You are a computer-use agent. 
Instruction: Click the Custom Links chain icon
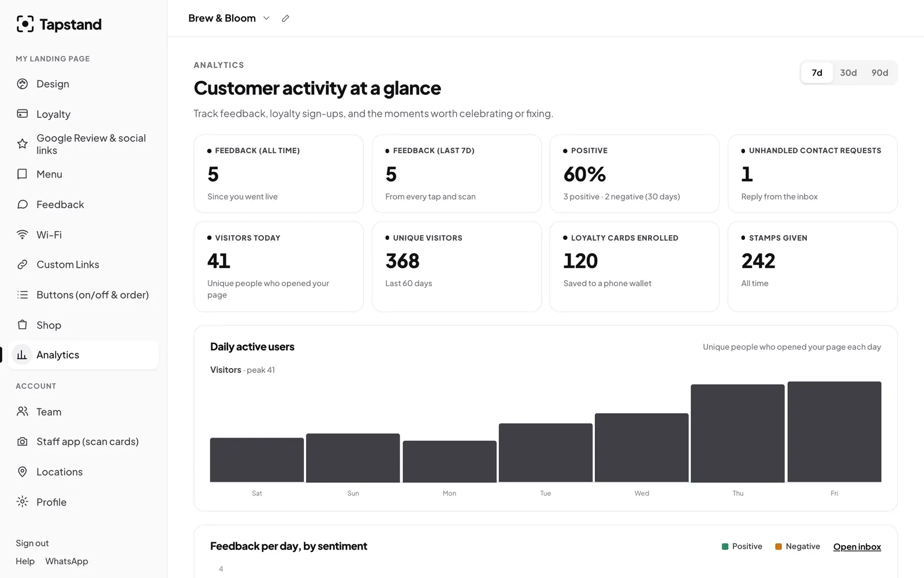(x=23, y=265)
